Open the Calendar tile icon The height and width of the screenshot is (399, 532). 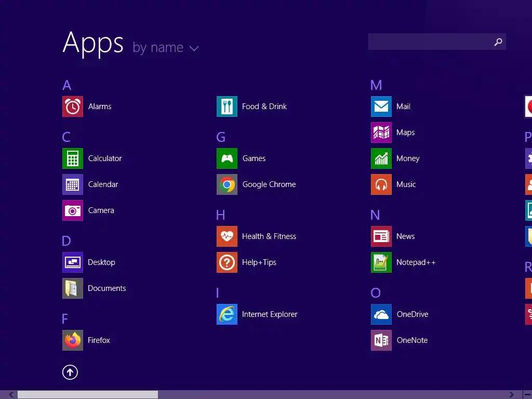[x=73, y=184]
